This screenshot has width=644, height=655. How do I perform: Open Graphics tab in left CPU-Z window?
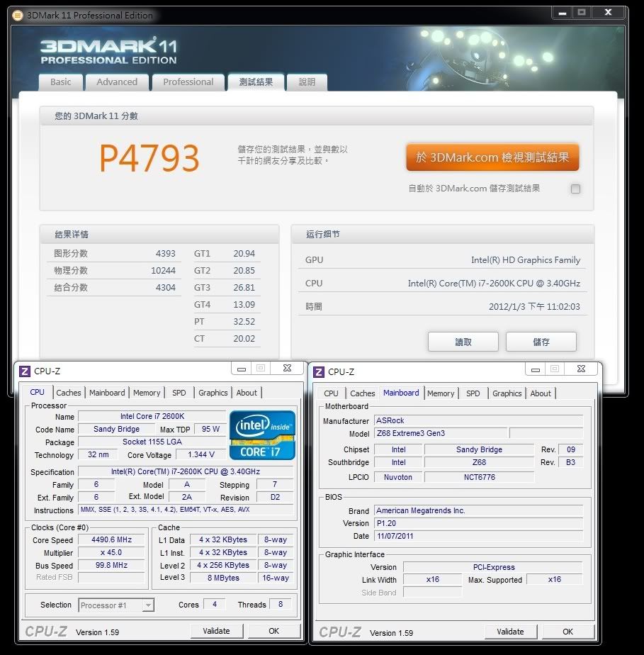point(213,393)
